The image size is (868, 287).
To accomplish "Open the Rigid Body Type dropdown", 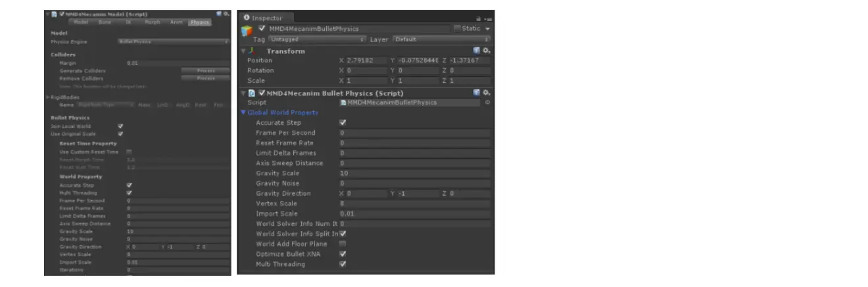I will [x=106, y=104].
